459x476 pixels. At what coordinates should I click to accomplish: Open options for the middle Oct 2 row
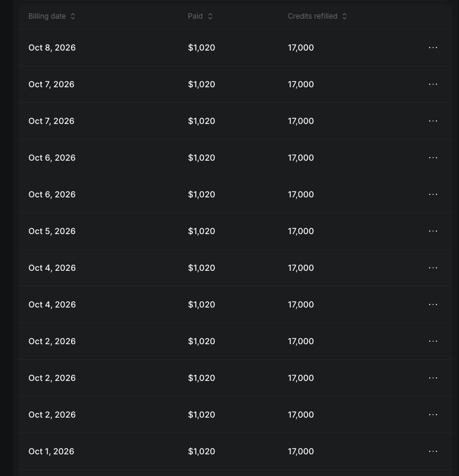point(433,378)
